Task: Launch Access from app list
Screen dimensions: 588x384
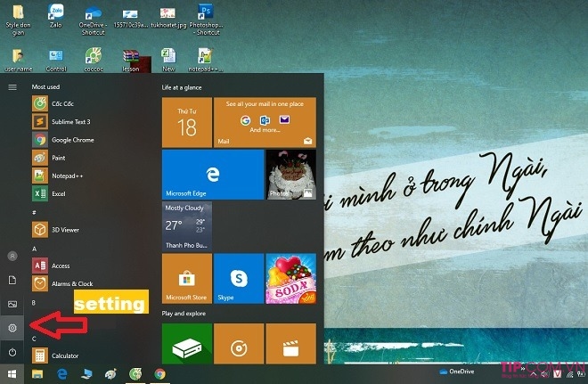Action: 91,266
